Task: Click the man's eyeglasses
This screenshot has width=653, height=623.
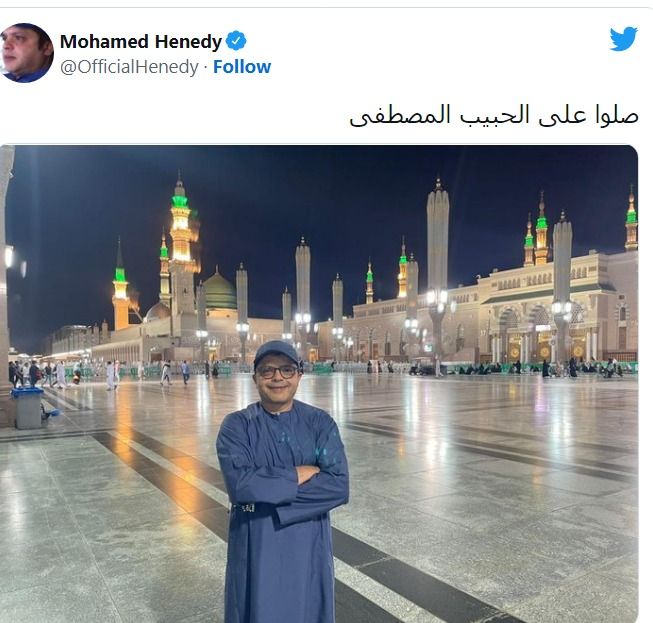Action: 277,372
